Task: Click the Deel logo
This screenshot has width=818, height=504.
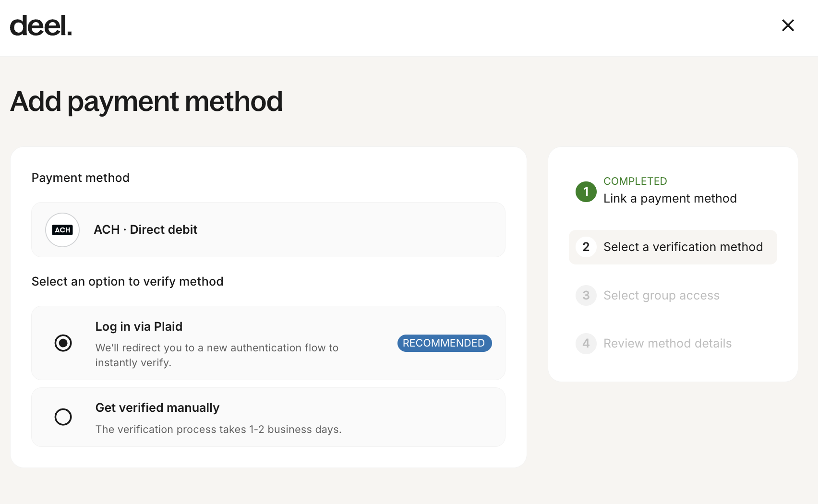Action: [x=41, y=26]
